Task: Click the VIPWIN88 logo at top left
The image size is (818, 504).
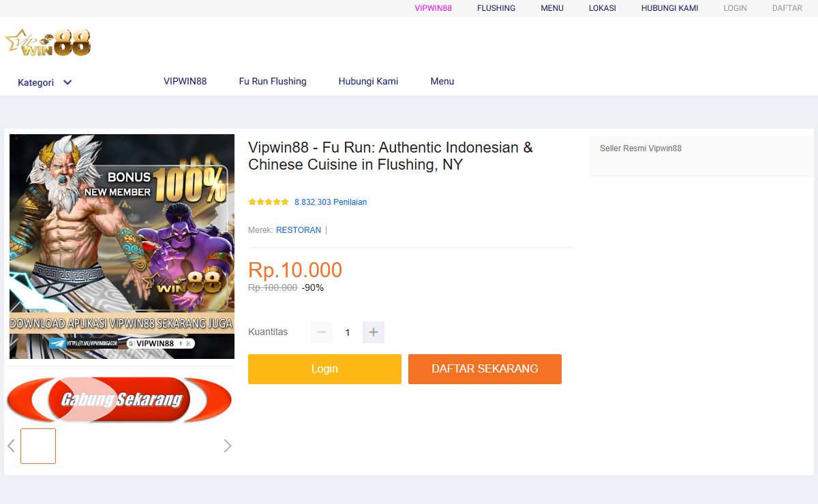Action: pyautogui.click(x=48, y=42)
